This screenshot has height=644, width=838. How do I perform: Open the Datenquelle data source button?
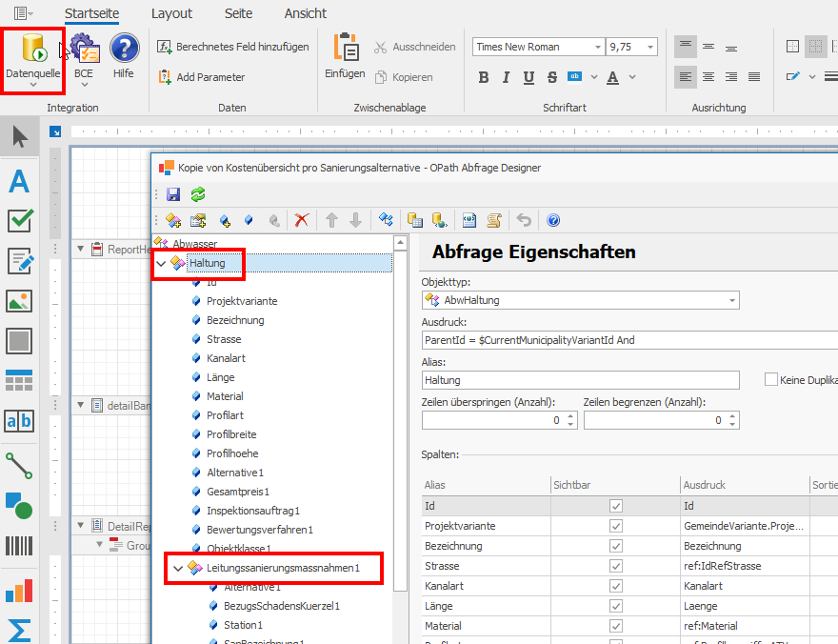pyautogui.click(x=32, y=57)
